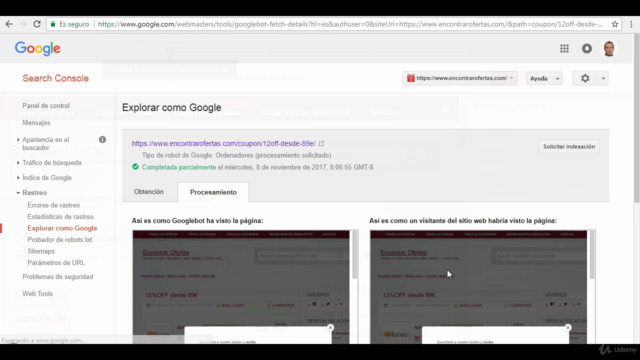The image size is (640, 360).
Task: Open the account profile avatar
Action: [609, 49]
